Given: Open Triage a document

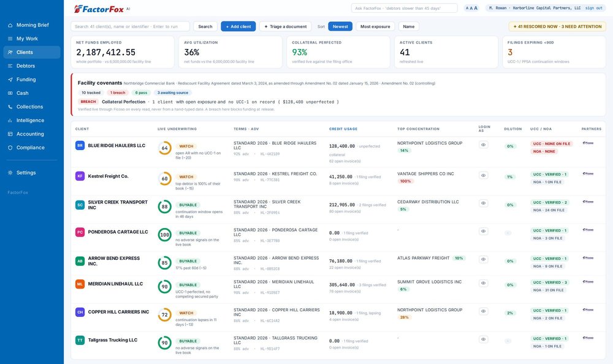Looking at the screenshot, I should [286, 26].
